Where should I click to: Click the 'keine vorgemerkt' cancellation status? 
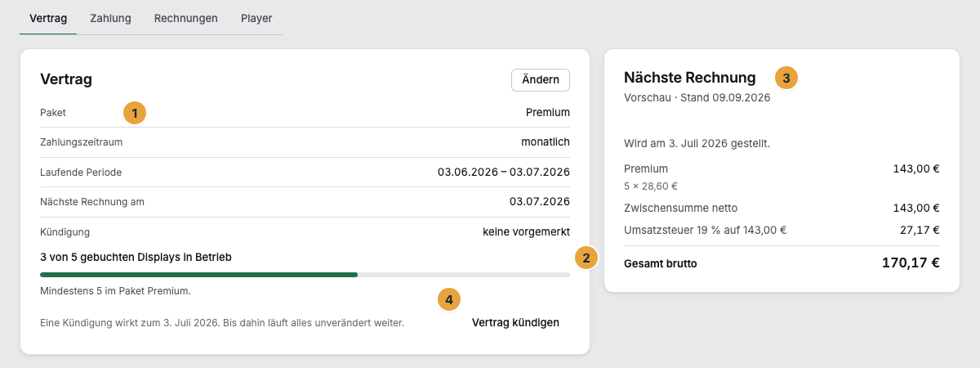tap(526, 231)
